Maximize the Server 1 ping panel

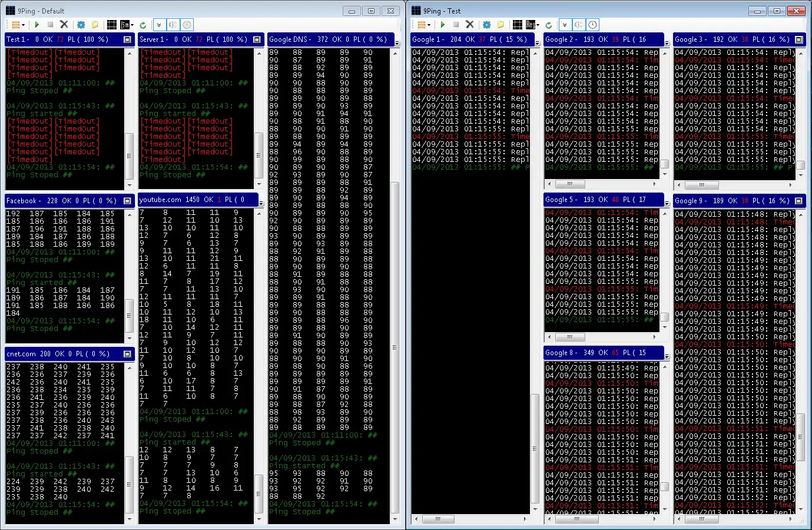(257, 39)
